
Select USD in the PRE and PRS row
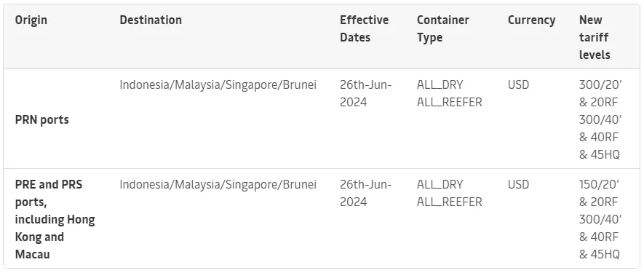coord(518,184)
